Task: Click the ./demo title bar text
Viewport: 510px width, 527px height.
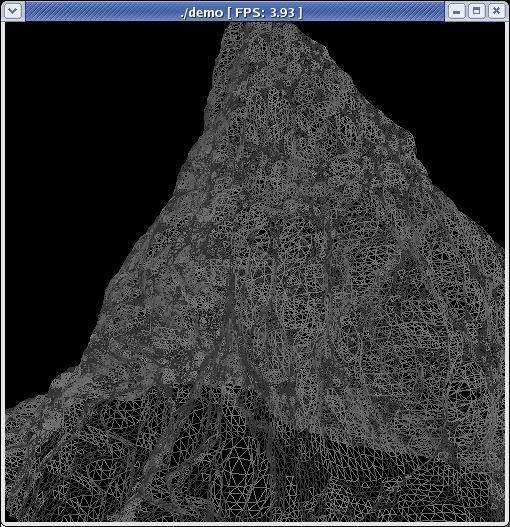Action: coord(202,12)
